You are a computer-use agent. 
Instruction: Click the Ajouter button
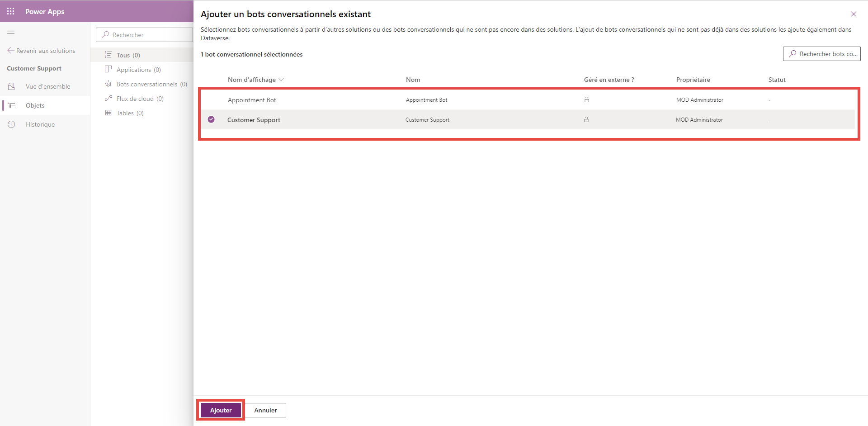(x=221, y=410)
